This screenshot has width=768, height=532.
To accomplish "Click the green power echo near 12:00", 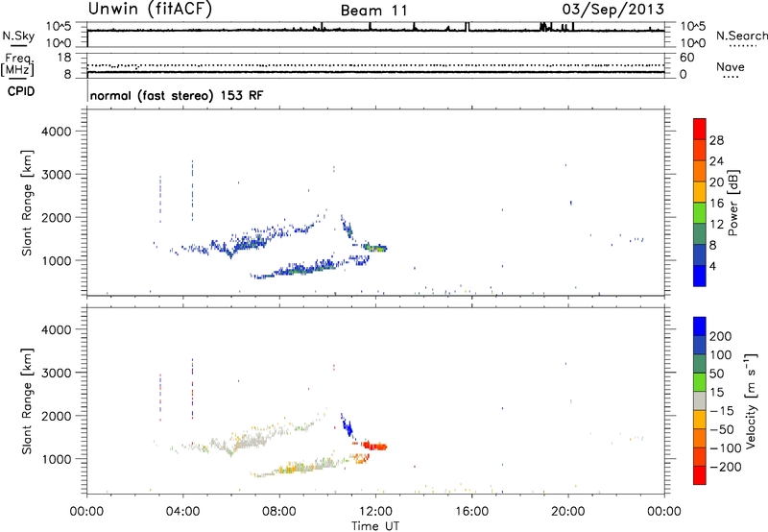I will click(x=377, y=249).
